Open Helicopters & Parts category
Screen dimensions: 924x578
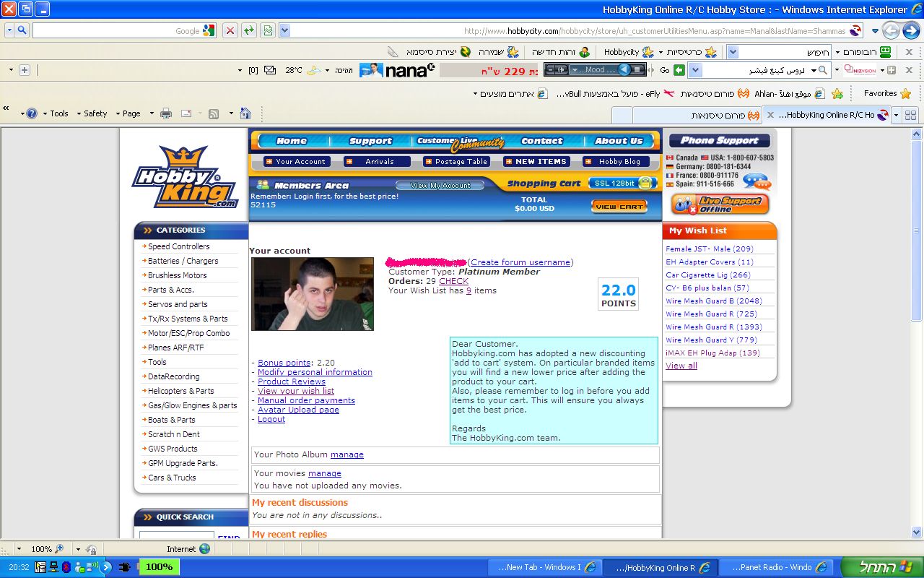pos(181,391)
